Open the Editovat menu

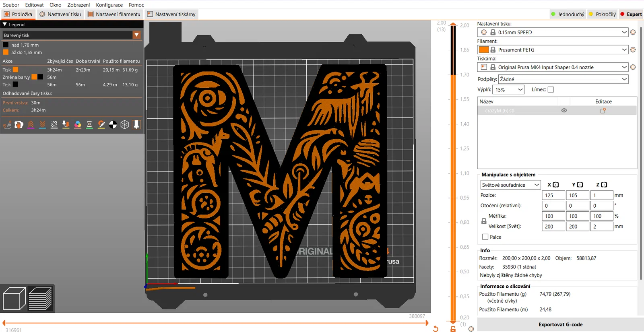(34, 5)
